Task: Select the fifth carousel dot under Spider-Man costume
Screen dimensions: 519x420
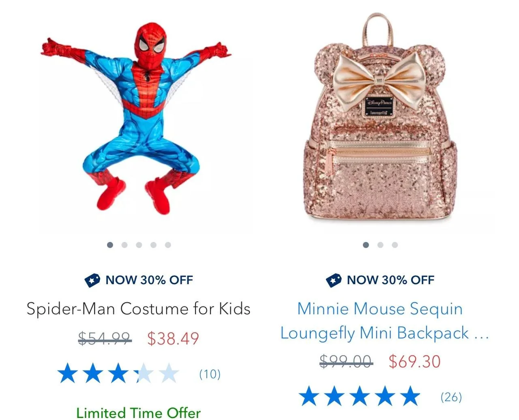Action: click(168, 245)
